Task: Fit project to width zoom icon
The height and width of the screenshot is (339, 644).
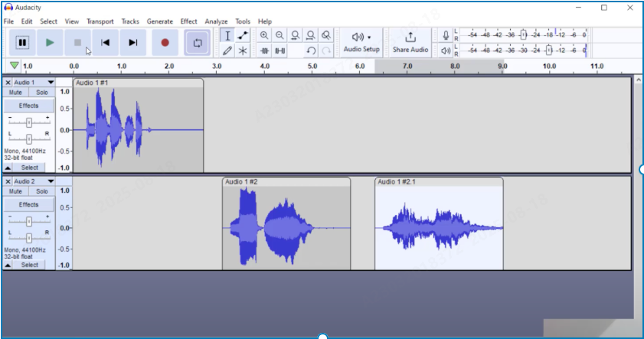Action: pyautogui.click(x=310, y=35)
